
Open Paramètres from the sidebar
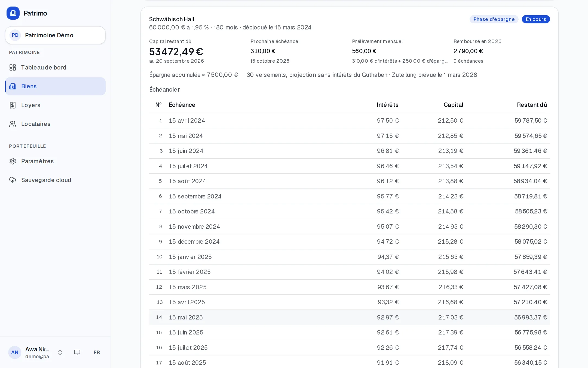pyautogui.click(x=55, y=161)
